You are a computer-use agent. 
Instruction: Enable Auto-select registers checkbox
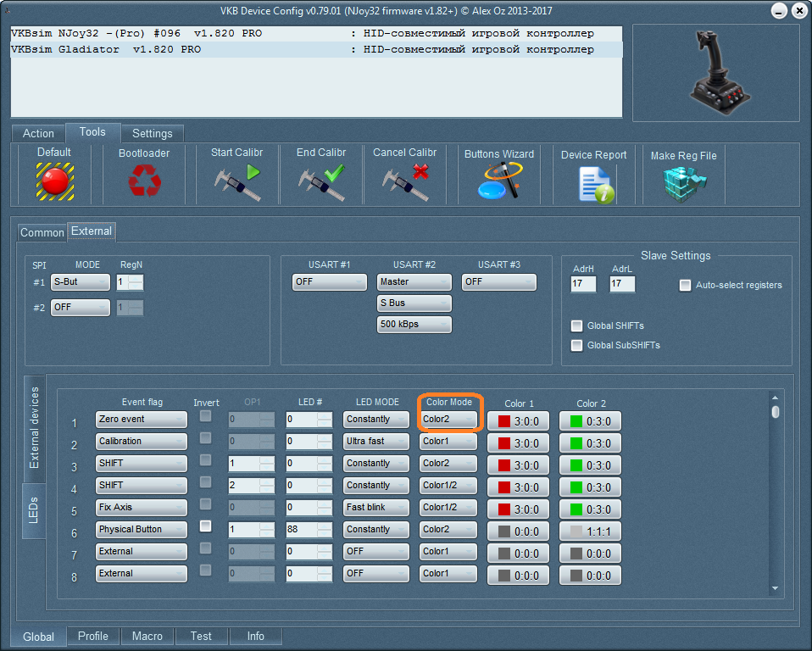685,286
